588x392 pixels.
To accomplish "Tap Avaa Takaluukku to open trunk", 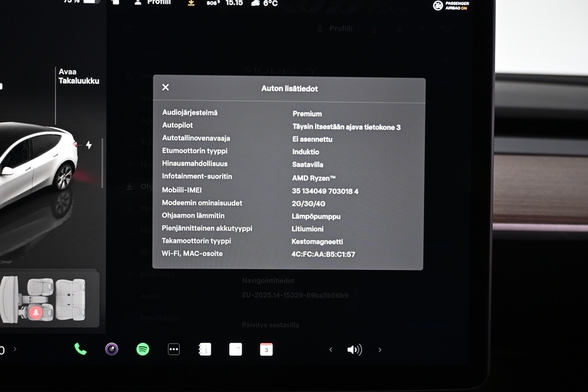I will coord(78,76).
